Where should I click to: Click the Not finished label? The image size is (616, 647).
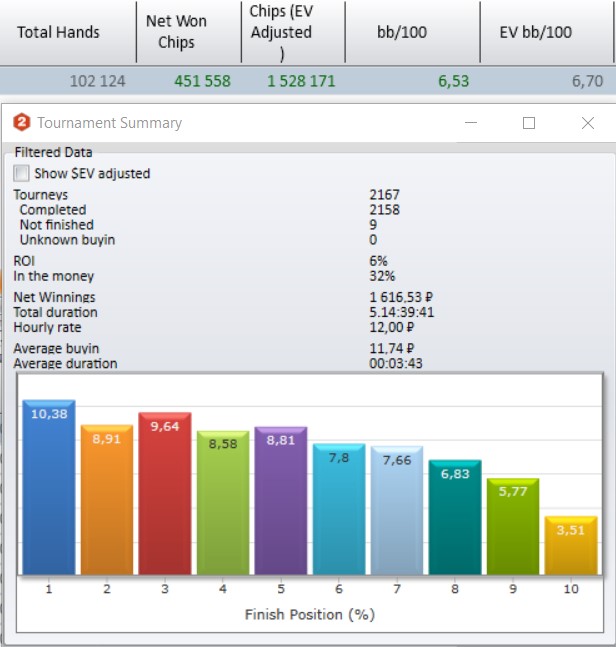pyautogui.click(x=57, y=225)
